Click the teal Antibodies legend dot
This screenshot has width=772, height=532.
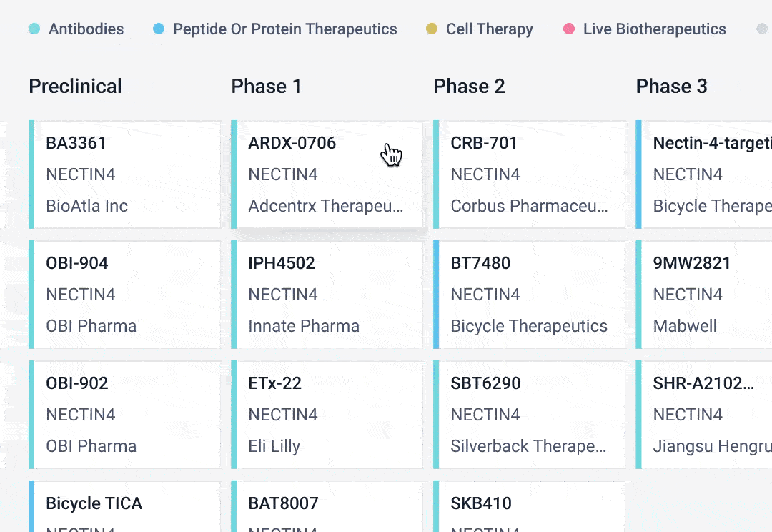pyautogui.click(x=34, y=29)
